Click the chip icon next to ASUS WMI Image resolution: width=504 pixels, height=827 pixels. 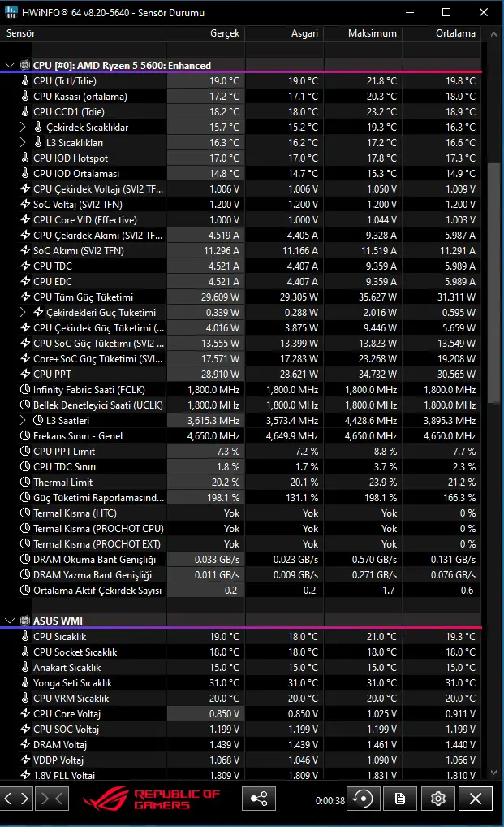pyautogui.click(x=24, y=621)
